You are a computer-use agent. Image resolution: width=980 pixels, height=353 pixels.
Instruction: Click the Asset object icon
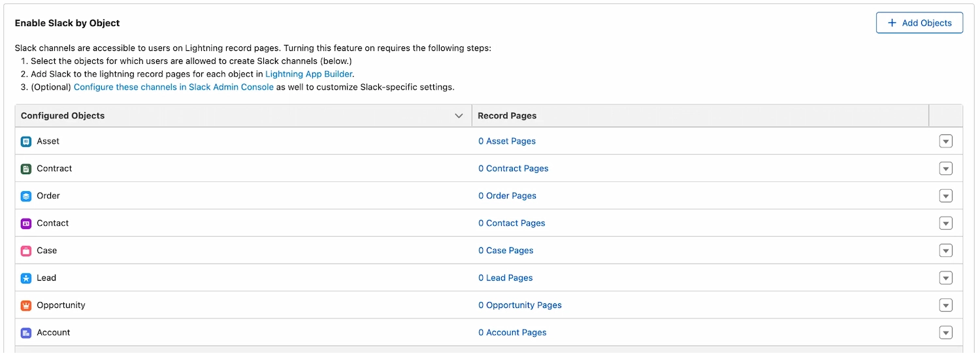click(26, 141)
